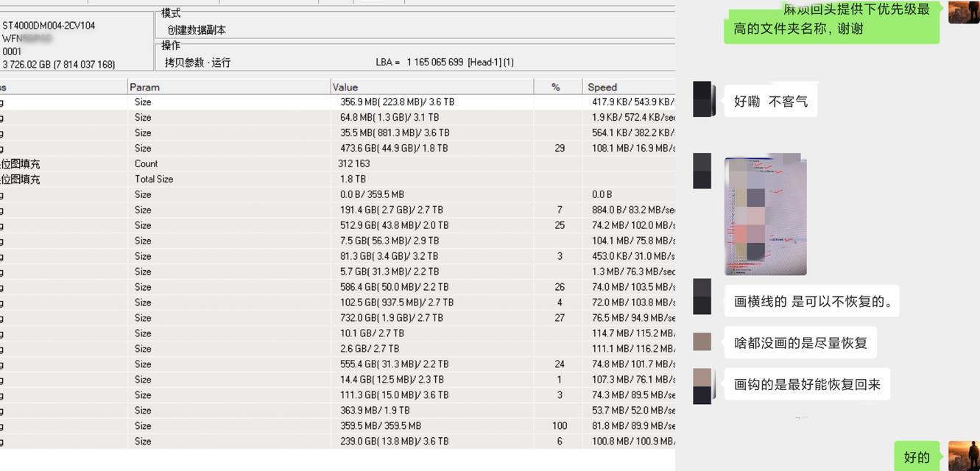
Task: Select row with value 586.4 GB( 50.0 MB)/ 2.2 TB
Action: pos(394,287)
